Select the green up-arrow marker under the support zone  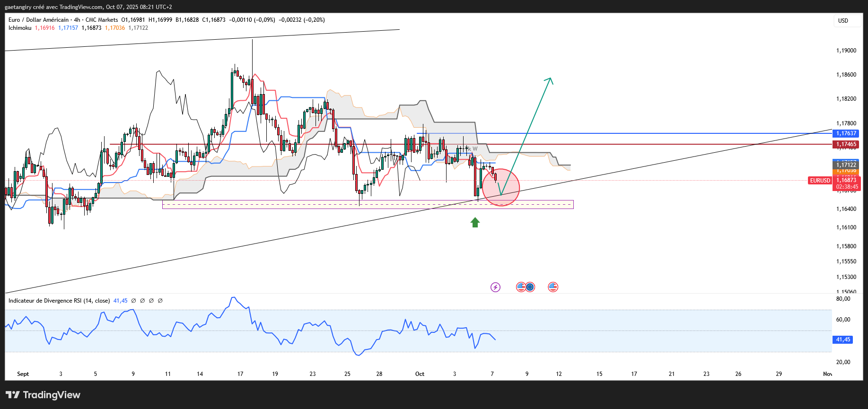(x=475, y=222)
